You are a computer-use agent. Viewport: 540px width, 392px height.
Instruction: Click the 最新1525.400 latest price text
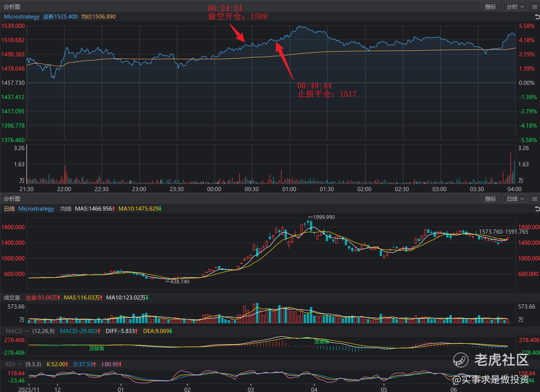(x=60, y=17)
